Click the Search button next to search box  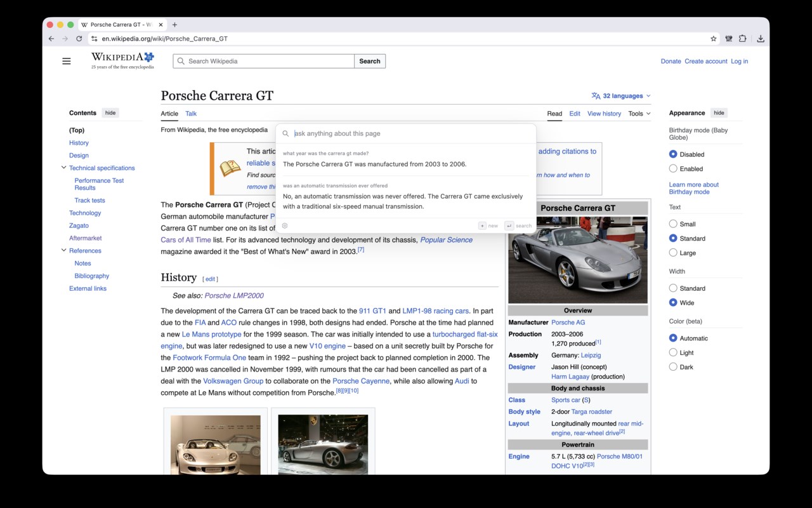[x=370, y=61]
